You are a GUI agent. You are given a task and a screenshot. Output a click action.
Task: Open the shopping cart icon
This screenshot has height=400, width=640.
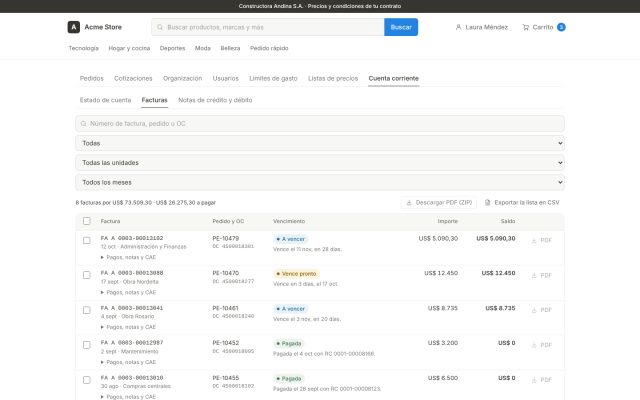click(x=526, y=27)
